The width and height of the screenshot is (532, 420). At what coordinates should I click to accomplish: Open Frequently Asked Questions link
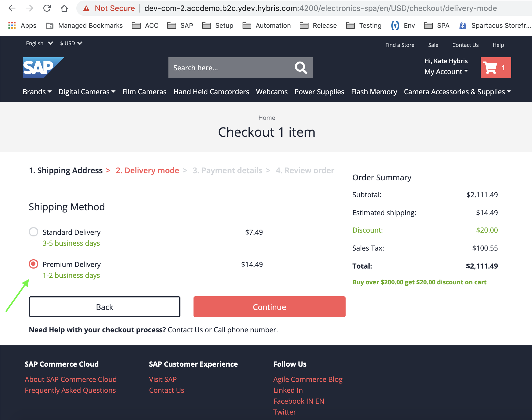click(70, 390)
